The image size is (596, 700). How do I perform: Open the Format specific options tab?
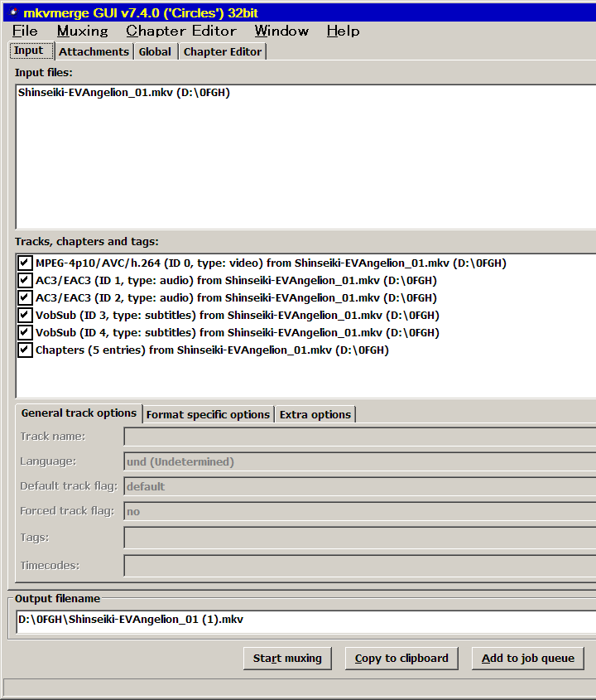[208, 415]
